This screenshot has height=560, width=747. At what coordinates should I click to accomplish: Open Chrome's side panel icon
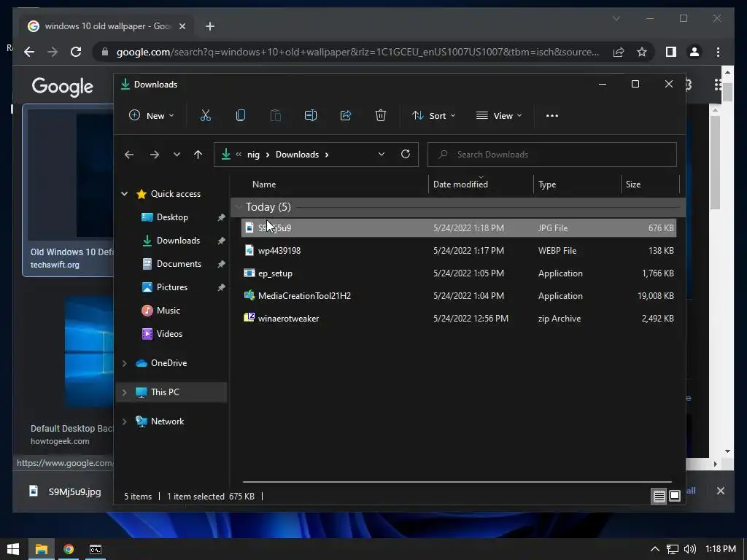pyautogui.click(x=671, y=52)
